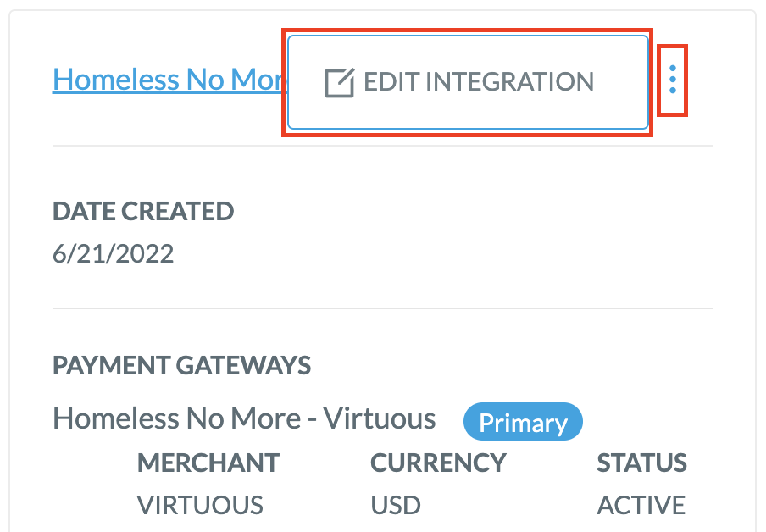This screenshot has width=766, height=532.
Task: Open the three-dot more options menu
Action: coord(673,80)
